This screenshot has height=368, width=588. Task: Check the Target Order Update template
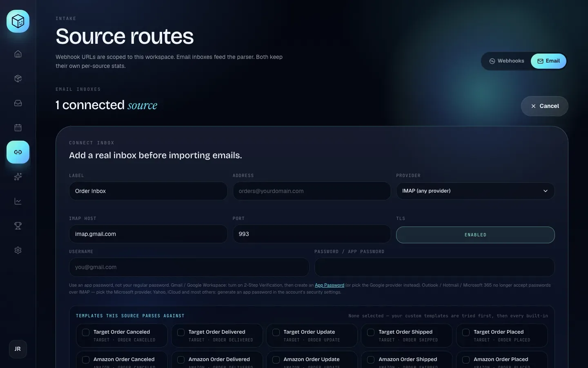point(276,332)
